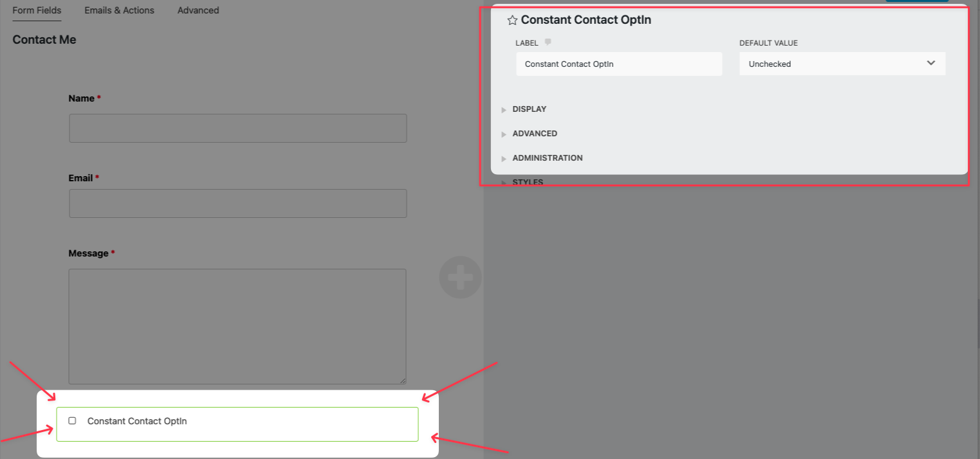This screenshot has width=980, height=459.
Task: Click the favorite star beside Constant Contact OptIn
Action: [512, 21]
